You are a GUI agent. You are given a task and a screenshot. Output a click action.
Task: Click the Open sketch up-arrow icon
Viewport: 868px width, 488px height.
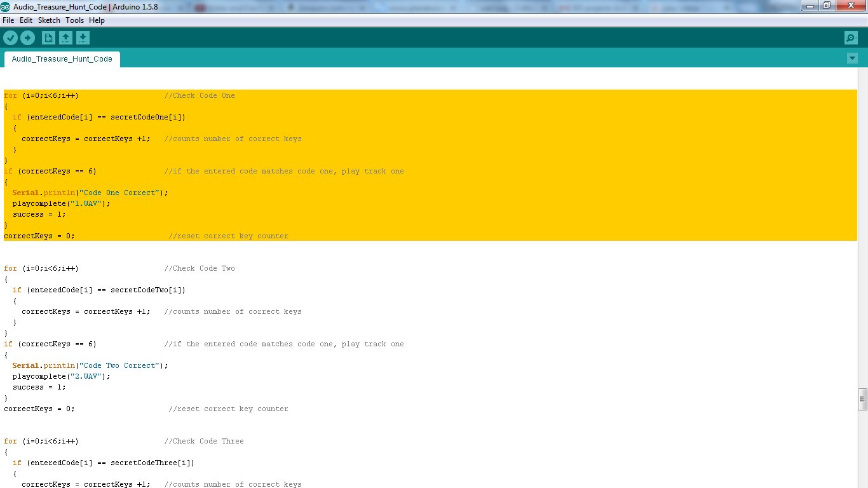(65, 38)
